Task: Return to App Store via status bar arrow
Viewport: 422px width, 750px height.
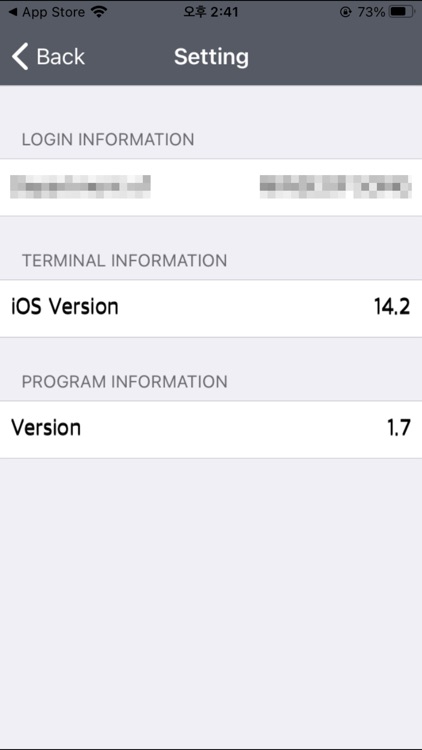Action: tap(13, 12)
